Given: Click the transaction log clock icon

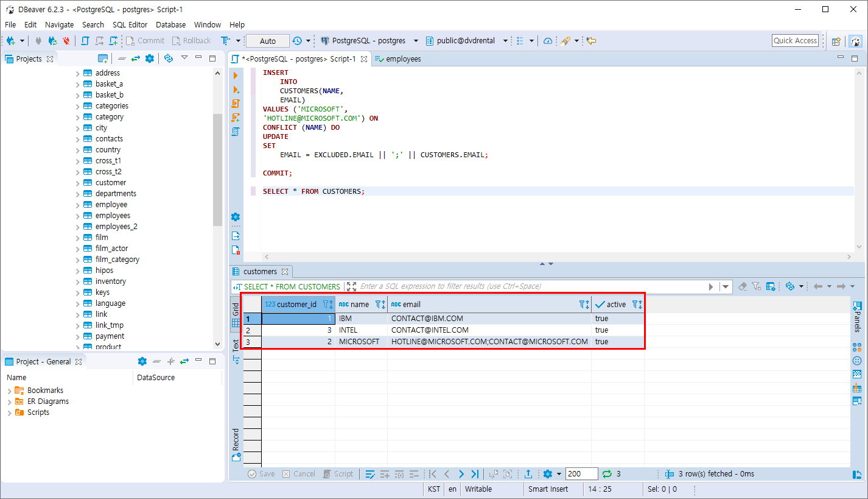Looking at the screenshot, I should (x=296, y=41).
